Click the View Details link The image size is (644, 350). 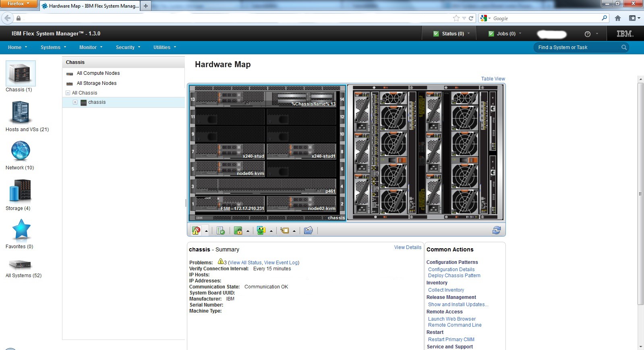click(x=408, y=247)
